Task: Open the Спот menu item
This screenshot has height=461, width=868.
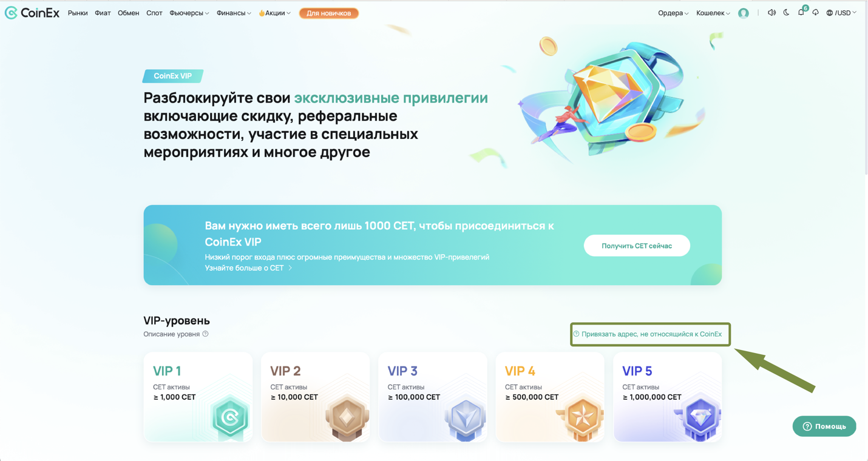Action: (x=154, y=13)
